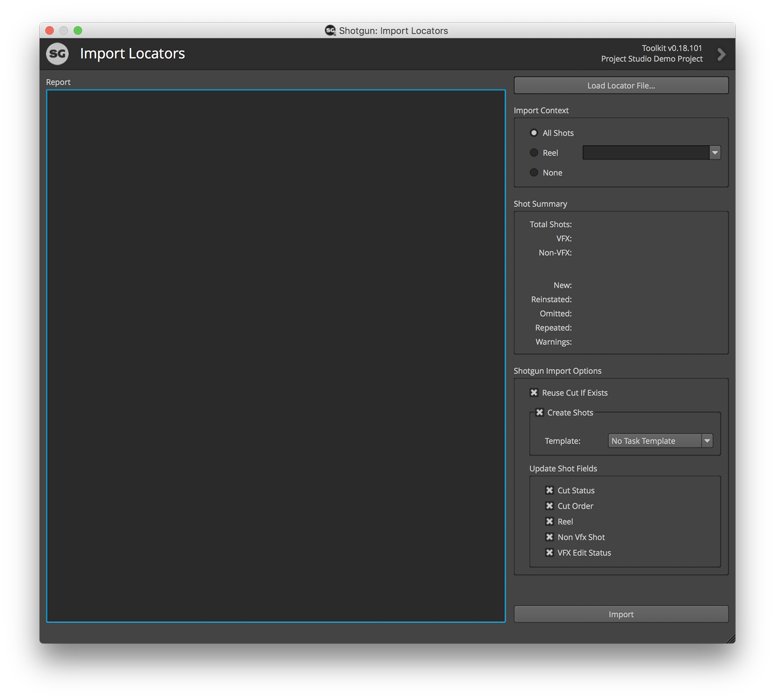Select the None import context option
Viewport: 775px width, 700px height.
(x=534, y=173)
